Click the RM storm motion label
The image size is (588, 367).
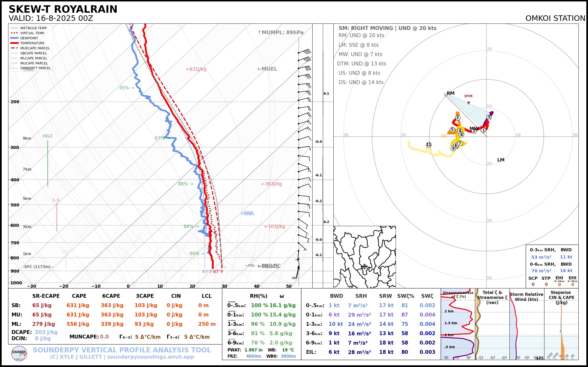click(x=451, y=93)
